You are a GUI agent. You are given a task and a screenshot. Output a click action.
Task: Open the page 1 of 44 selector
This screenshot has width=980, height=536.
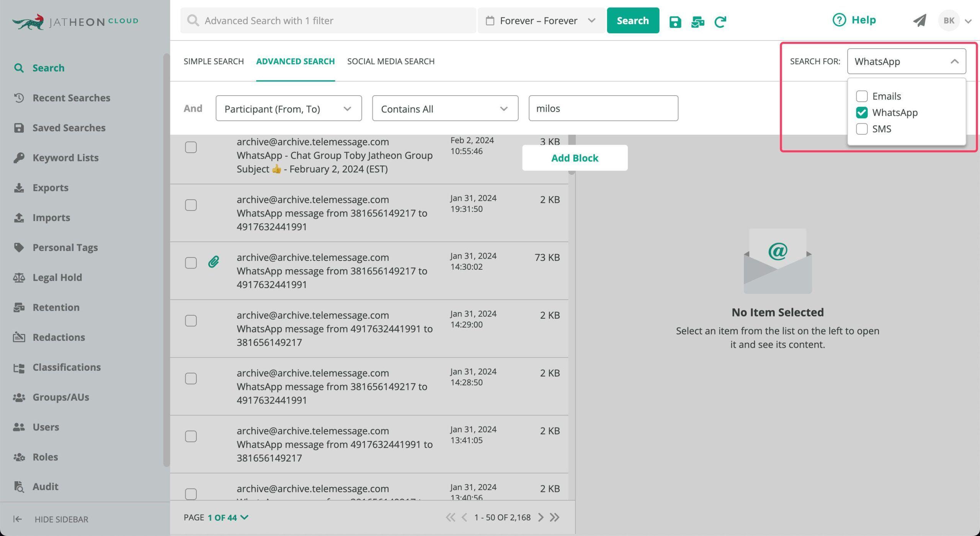(228, 518)
